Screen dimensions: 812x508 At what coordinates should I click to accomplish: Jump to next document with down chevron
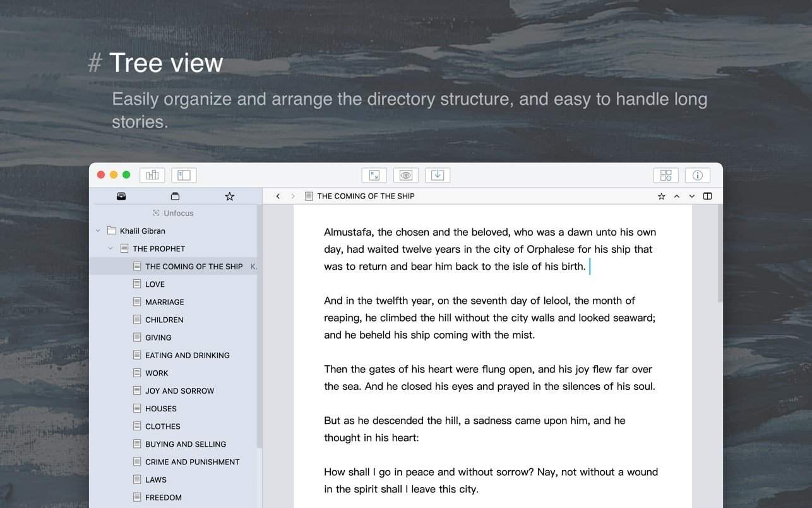[x=691, y=197]
